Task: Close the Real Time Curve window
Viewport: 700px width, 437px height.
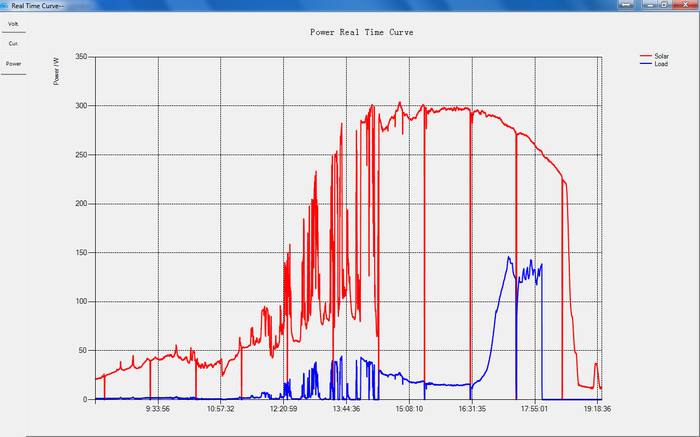Action: click(684, 5)
